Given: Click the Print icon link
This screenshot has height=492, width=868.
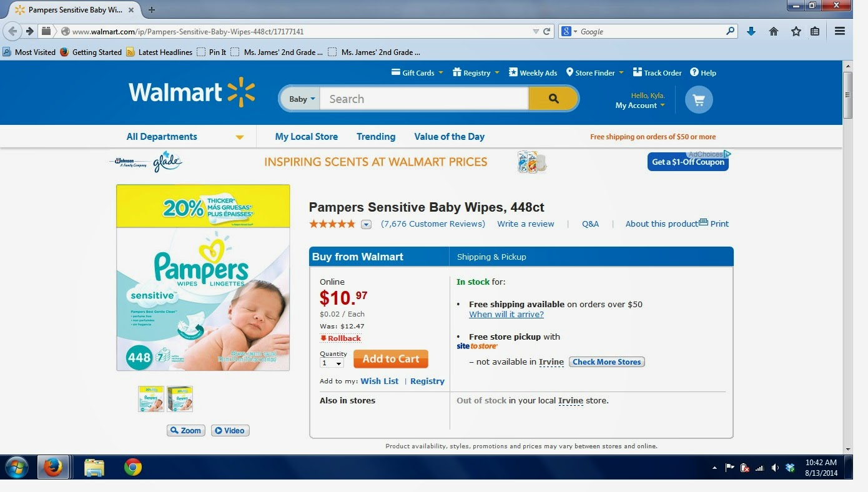Looking at the screenshot, I should point(714,224).
